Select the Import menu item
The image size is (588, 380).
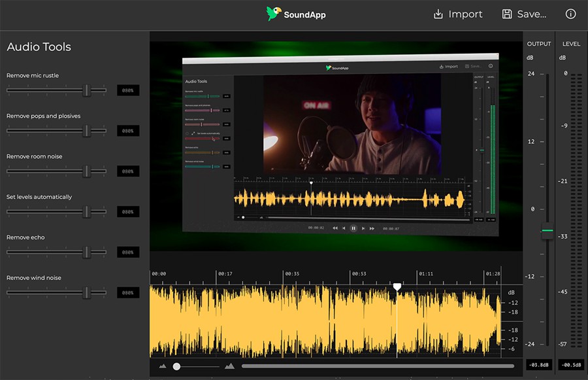tap(466, 14)
